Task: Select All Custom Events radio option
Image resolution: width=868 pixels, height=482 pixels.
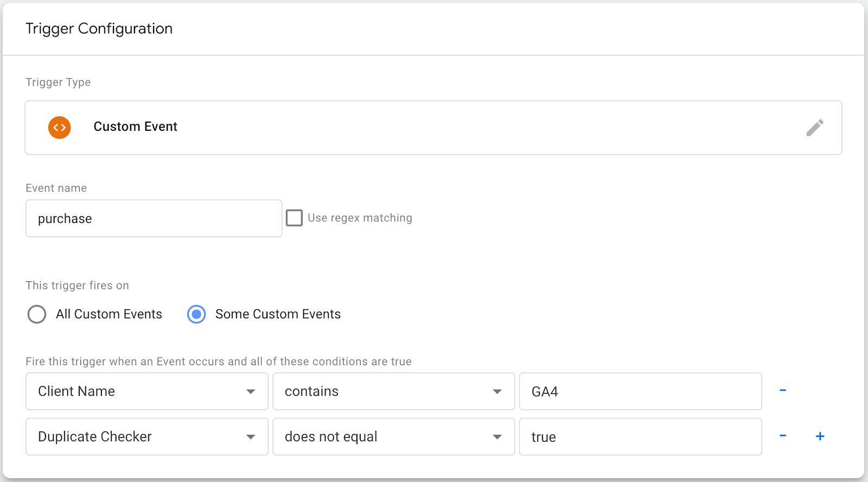Action: pos(37,314)
